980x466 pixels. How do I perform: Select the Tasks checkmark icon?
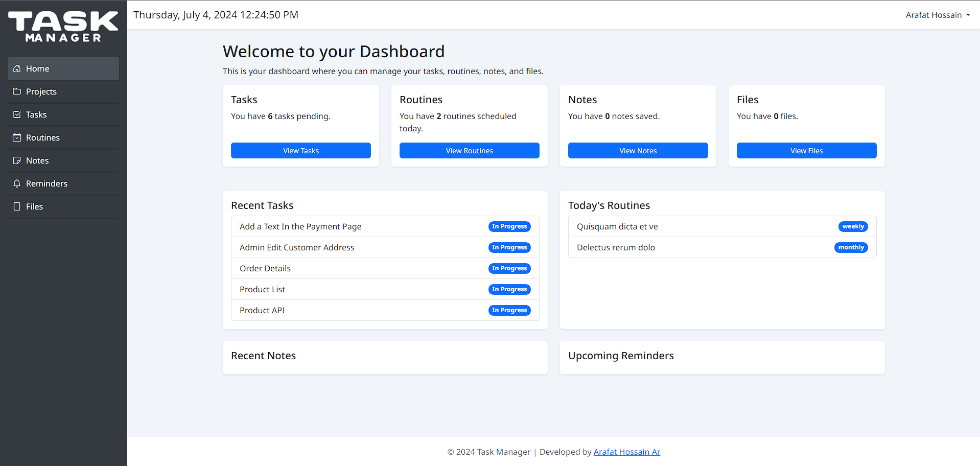pos(17,114)
